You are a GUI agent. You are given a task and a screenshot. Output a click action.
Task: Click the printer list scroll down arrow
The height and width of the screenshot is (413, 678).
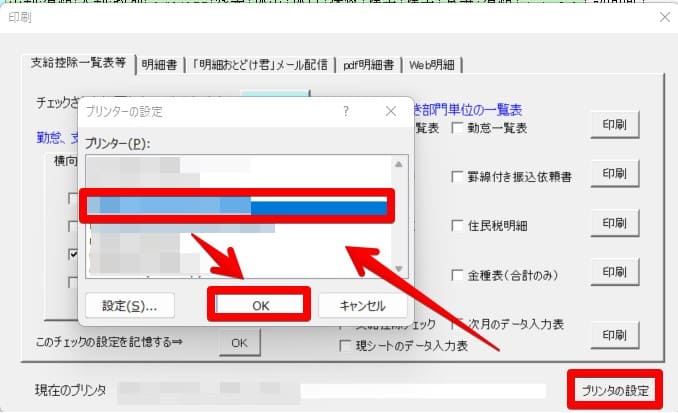[x=400, y=270]
